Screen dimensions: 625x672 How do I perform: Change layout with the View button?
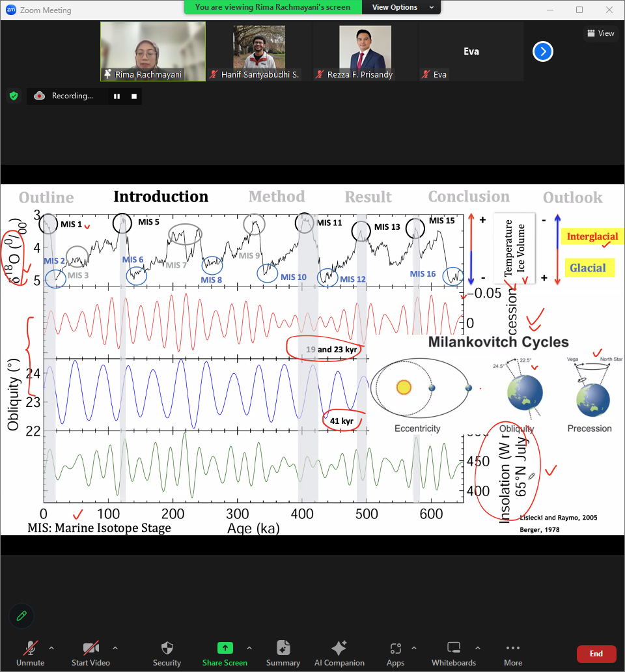(600, 33)
